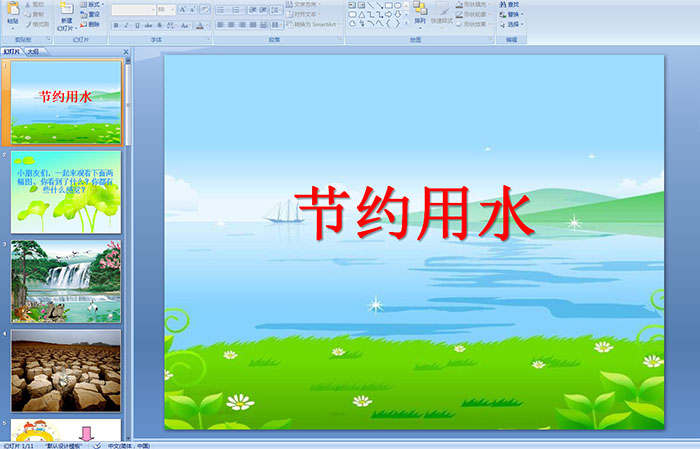Screen dimensions: 700x449
Task: Select the Arrow line shape
Action: [379, 5]
